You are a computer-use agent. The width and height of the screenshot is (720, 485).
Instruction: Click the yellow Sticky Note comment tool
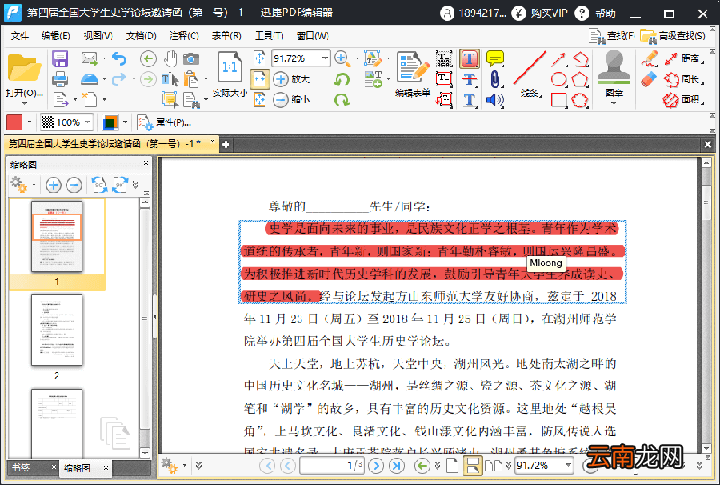click(x=495, y=59)
